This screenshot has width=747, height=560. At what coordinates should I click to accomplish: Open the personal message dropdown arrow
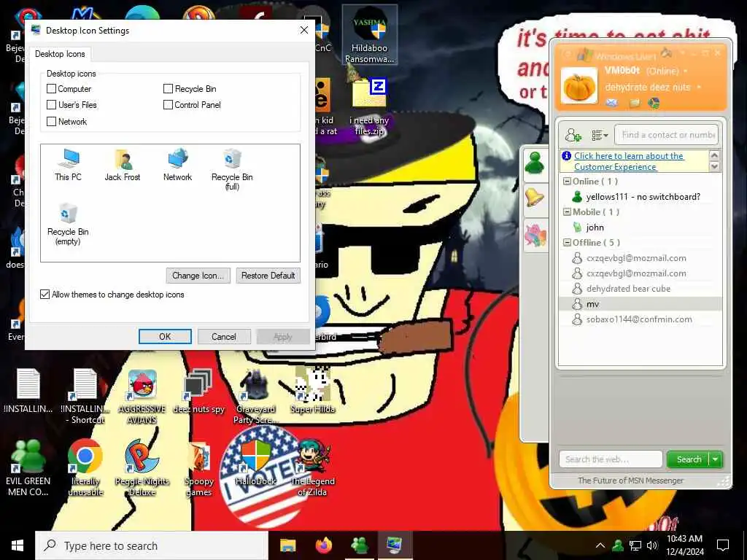[x=698, y=87]
